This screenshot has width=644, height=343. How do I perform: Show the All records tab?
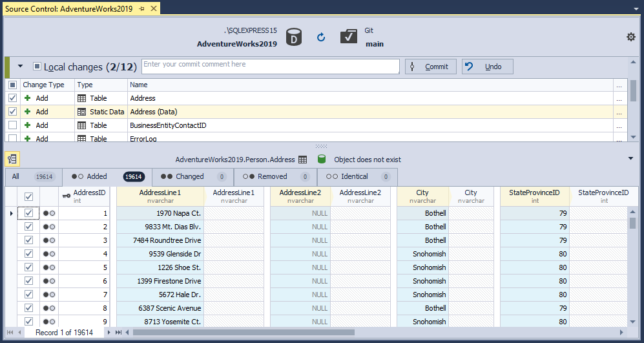pos(34,176)
